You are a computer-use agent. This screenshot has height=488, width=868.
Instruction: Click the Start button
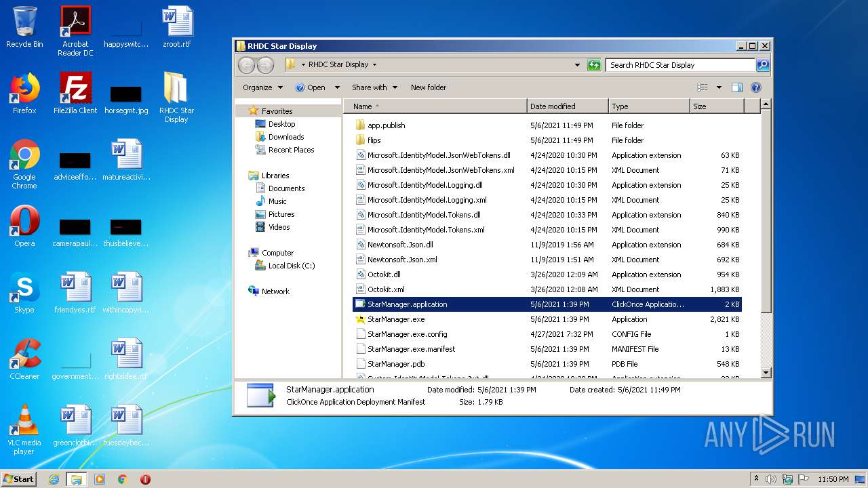click(x=18, y=479)
